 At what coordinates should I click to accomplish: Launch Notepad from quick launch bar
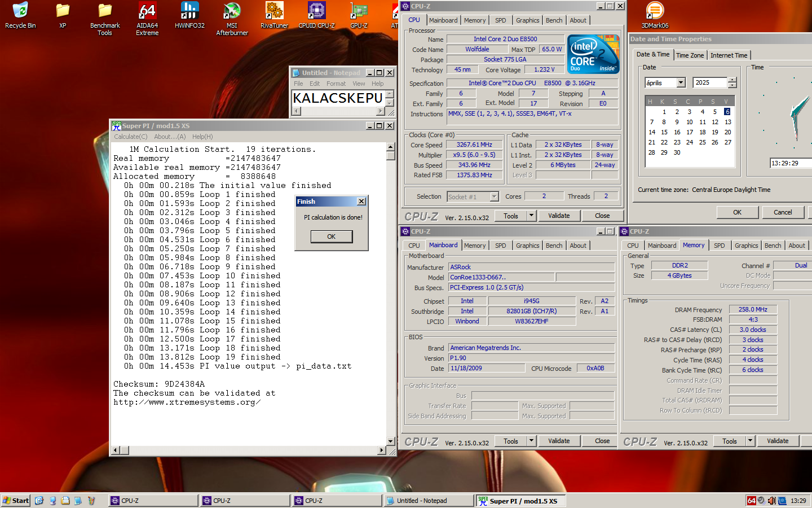(x=78, y=501)
